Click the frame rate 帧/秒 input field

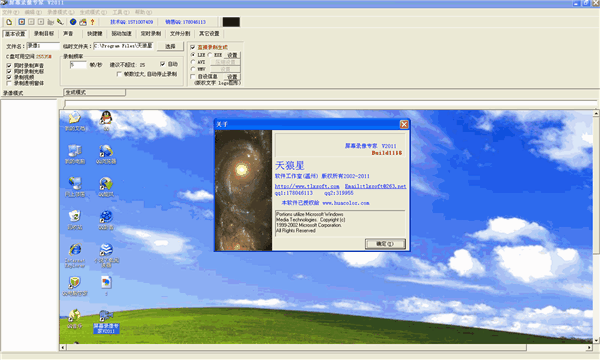78,65
